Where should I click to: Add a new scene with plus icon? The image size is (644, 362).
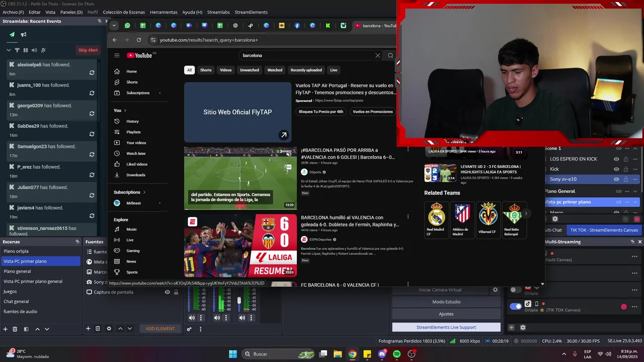point(6,329)
